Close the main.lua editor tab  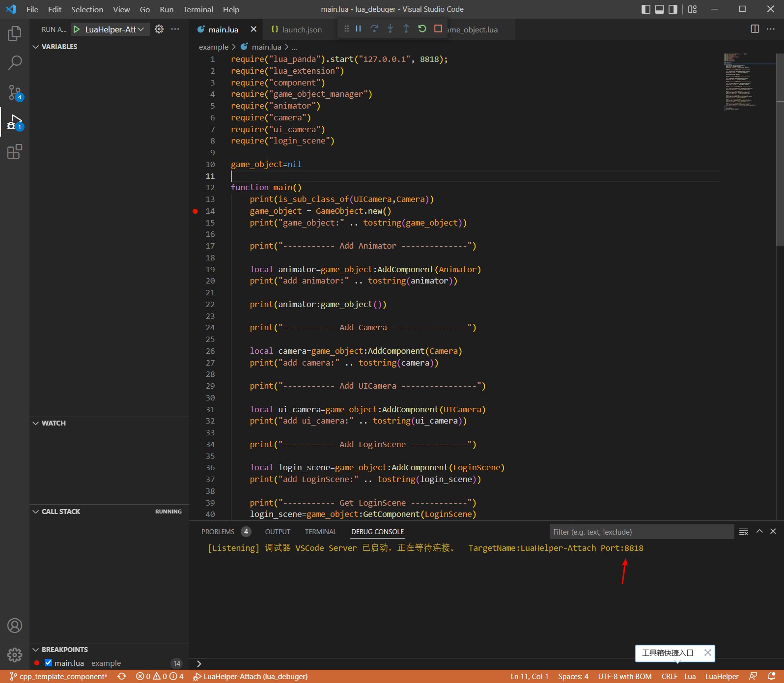253,29
